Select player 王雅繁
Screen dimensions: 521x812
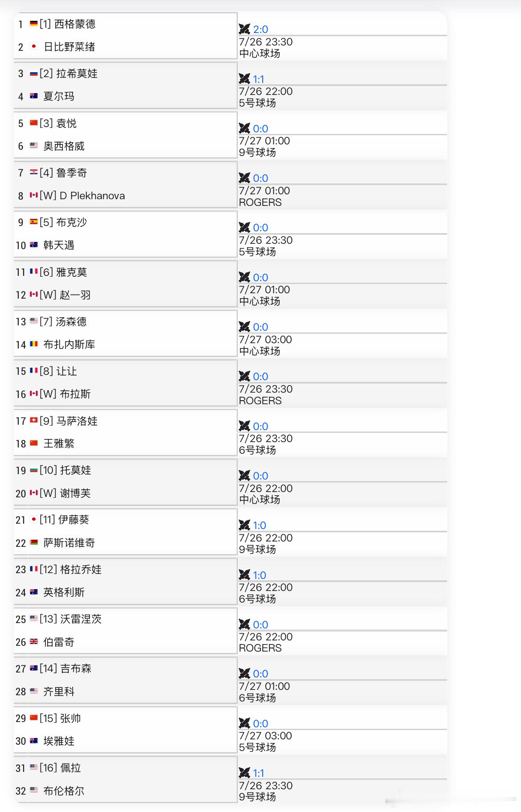(x=59, y=443)
